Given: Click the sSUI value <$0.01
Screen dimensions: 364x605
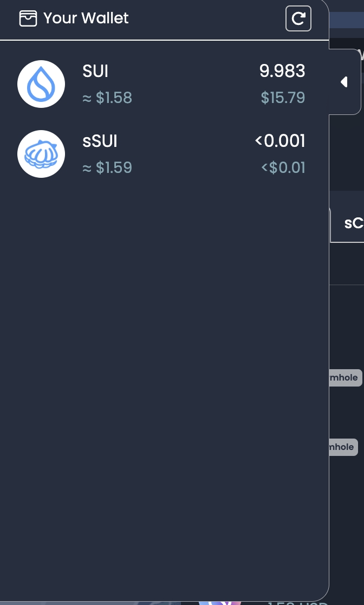Looking at the screenshot, I should (283, 168).
